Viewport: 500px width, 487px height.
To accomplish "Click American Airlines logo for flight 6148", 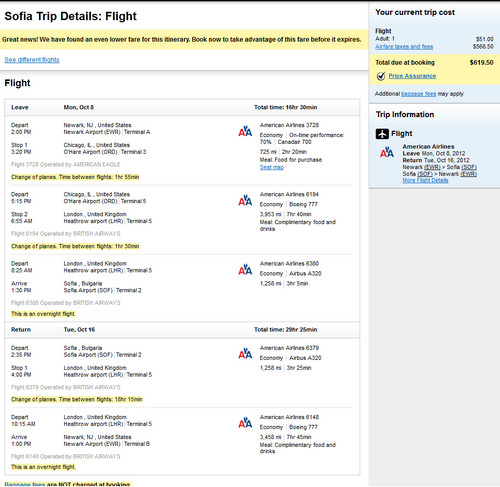I will coord(245,423).
